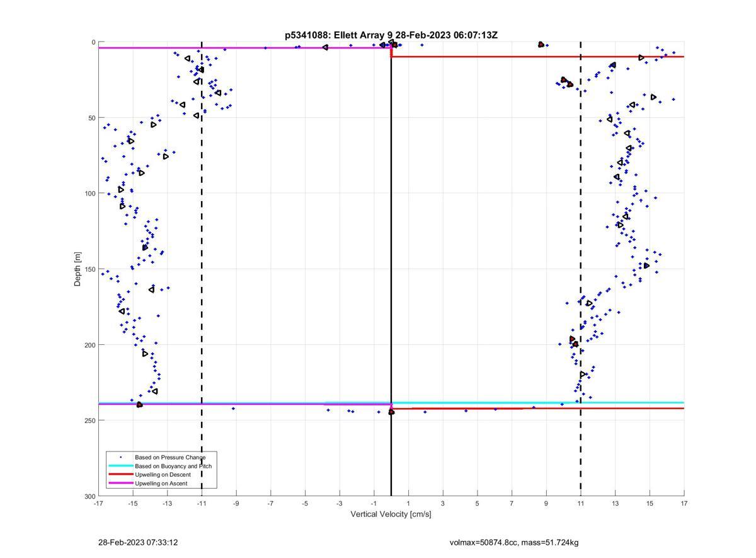756x558 pixels.
Task: Click x-axis tick label '-17'
Action: 98,503
